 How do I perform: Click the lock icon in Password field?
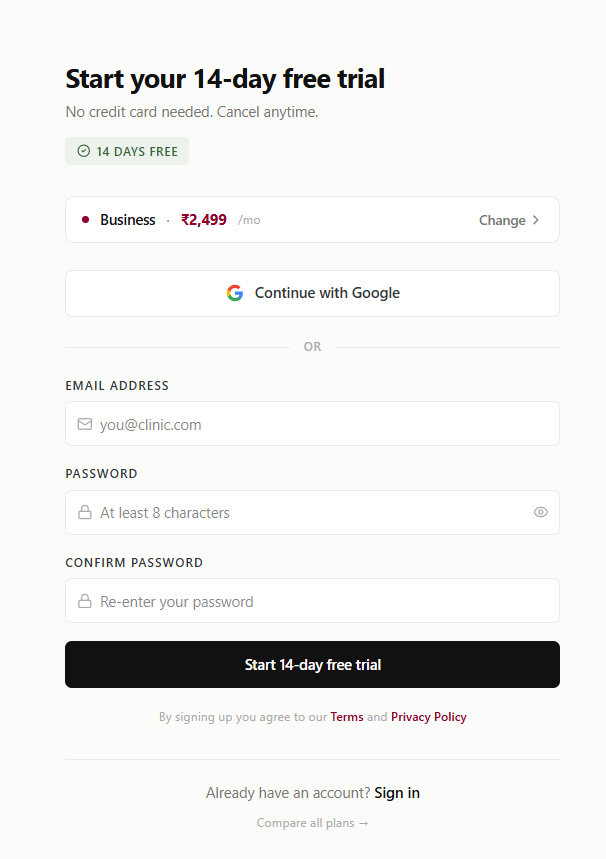pyautogui.click(x=85, y=513)
